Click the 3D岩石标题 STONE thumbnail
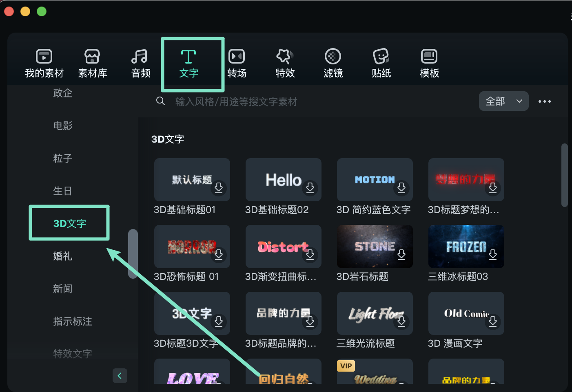Viewport: 572px width, 392px height. 375,247
